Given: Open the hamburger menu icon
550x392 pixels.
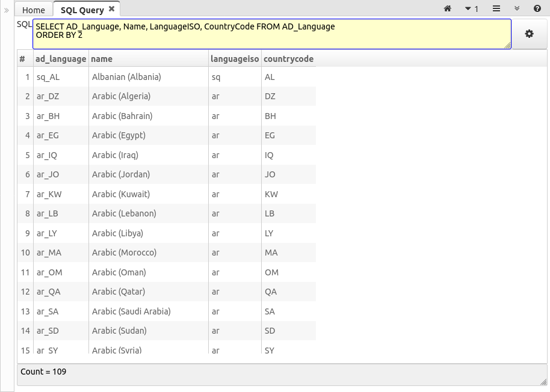Looking at the screenshot, I should coord(496,9).
